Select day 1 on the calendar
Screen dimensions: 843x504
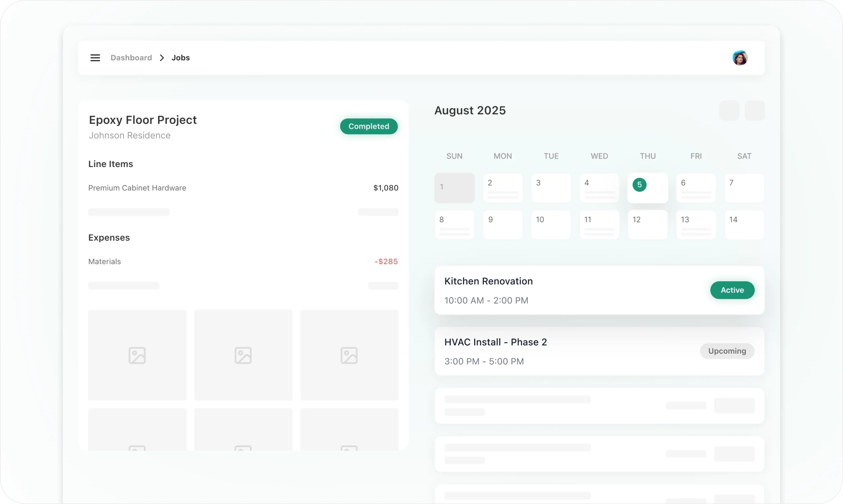[454, 188]
